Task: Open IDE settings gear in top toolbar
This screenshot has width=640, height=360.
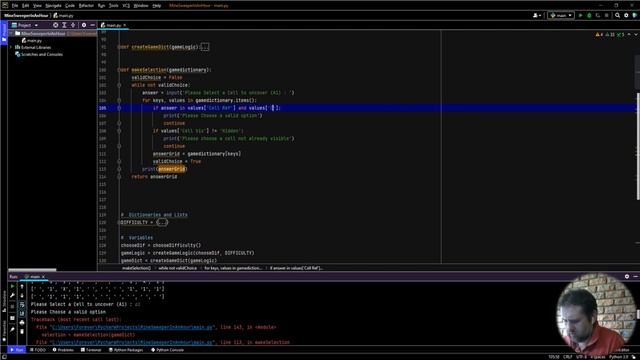Action: (x=626, y=16)
